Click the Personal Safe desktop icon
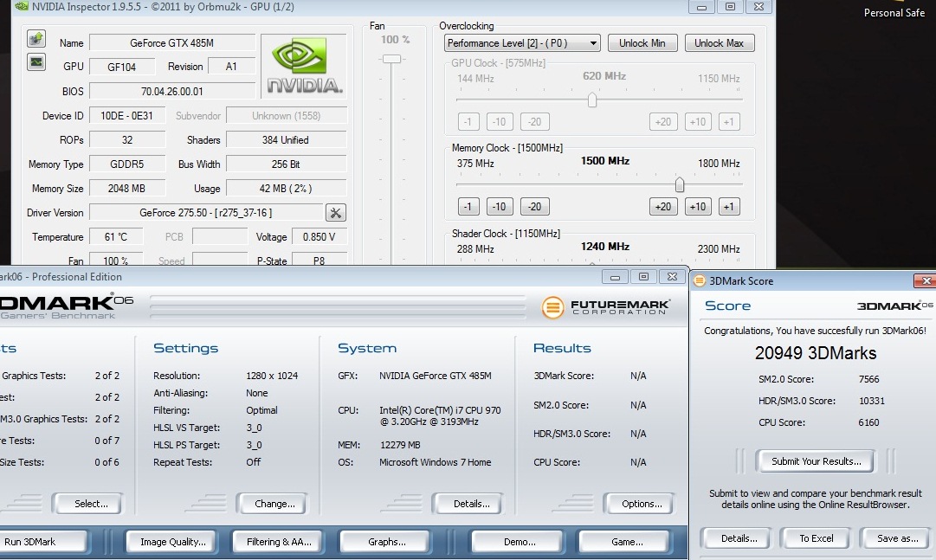This screenshot has width=936, height=560. [894, 10]
